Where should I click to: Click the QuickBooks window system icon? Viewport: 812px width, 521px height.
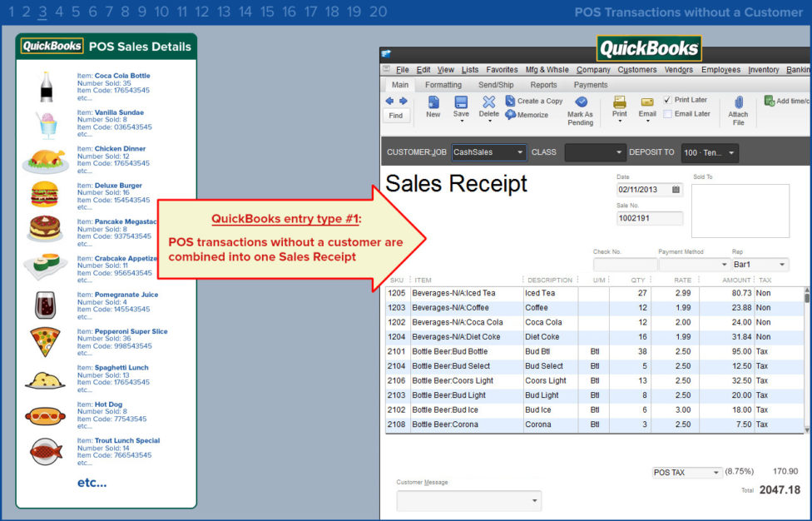click(x=386, y=53)
